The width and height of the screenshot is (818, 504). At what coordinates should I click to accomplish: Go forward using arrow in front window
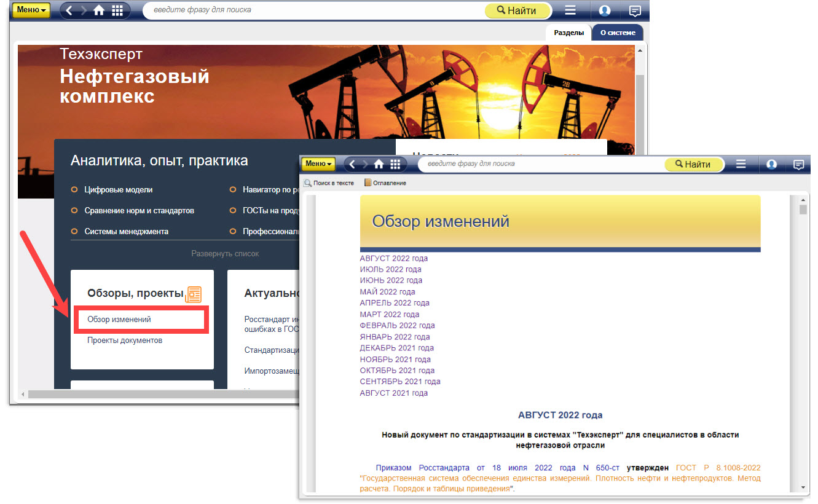tap(366, 164)
